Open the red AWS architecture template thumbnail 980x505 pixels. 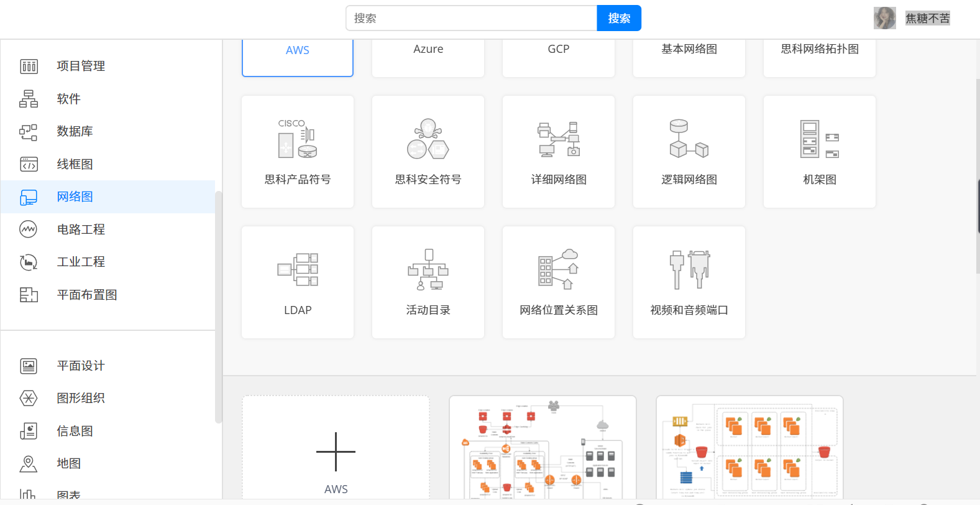click(543, 448)
